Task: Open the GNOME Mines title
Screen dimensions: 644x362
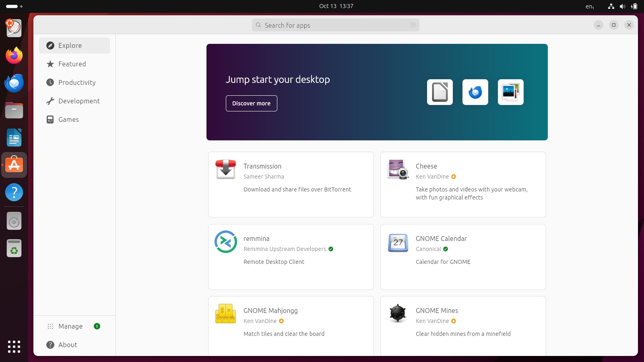Action: point(437,311)
